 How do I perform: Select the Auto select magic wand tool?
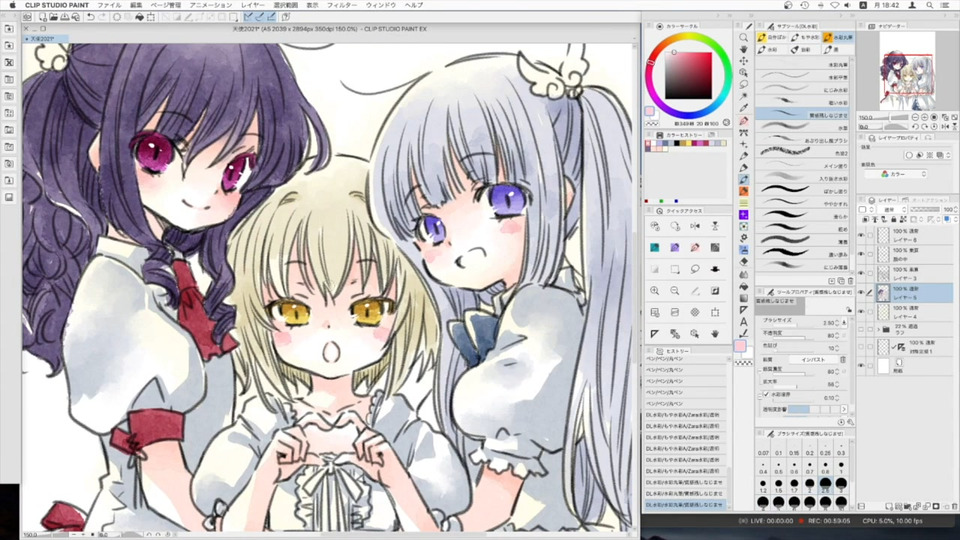click(x=744, y=97)
